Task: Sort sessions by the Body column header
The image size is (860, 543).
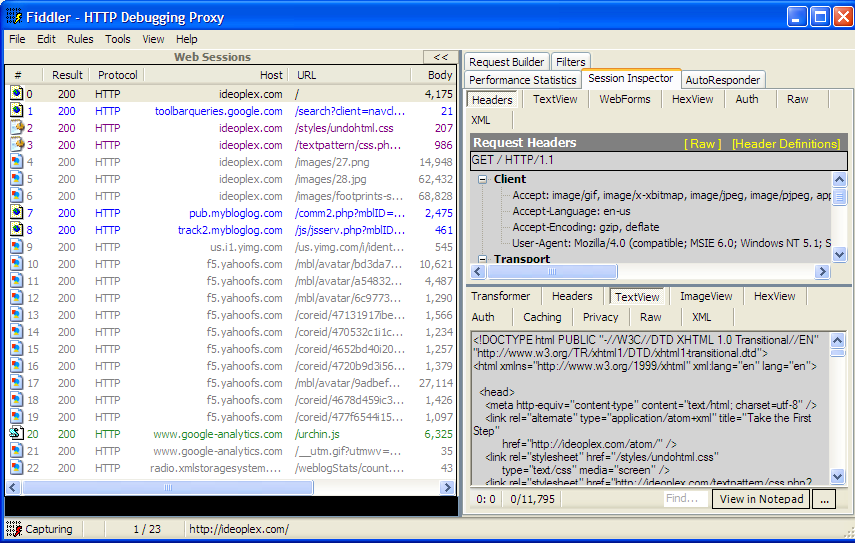Action: [432, 75]
